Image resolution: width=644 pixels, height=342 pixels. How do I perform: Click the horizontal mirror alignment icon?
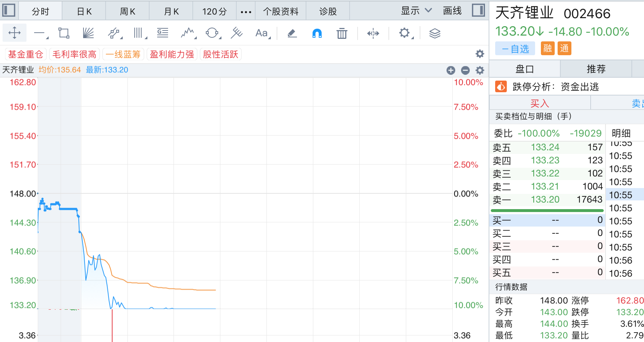[373, 33]
